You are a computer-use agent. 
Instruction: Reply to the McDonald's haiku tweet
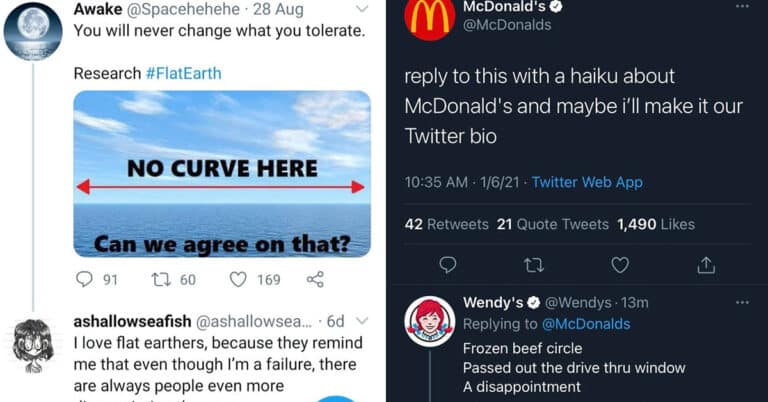448,265
